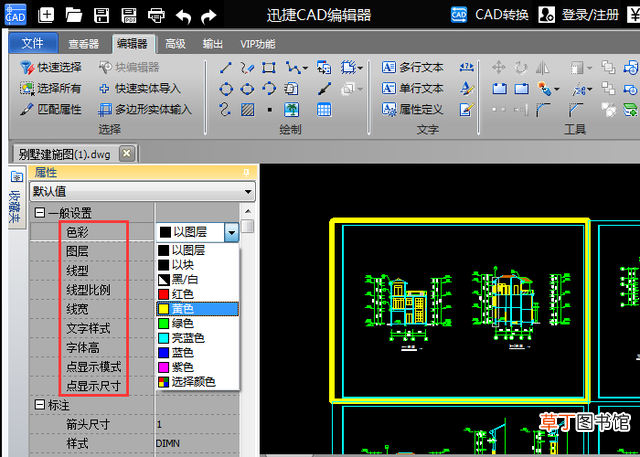Switch to the 查看器 tab
The image size is (640, 457).
[x=84, y=44]
